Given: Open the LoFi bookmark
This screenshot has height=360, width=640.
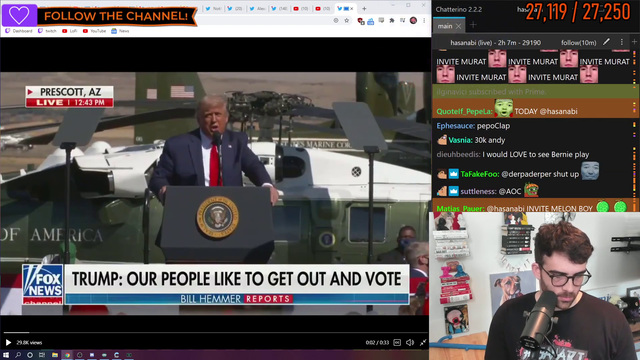Looking at the screenshot, I should 69,31.
